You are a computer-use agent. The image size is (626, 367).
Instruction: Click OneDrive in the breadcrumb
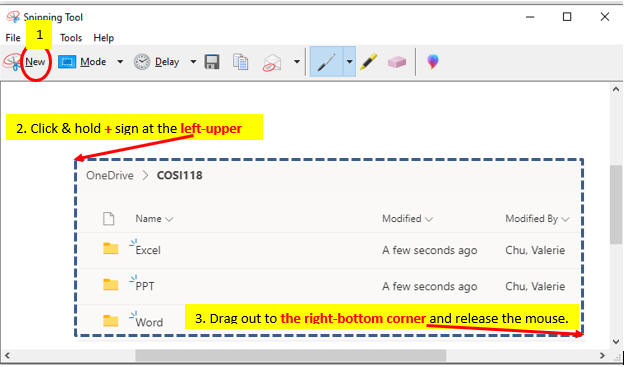(x=110, y=176)
